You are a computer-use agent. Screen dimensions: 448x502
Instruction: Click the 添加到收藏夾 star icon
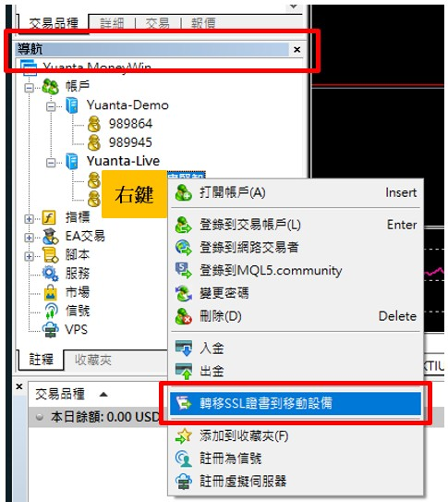184,435
